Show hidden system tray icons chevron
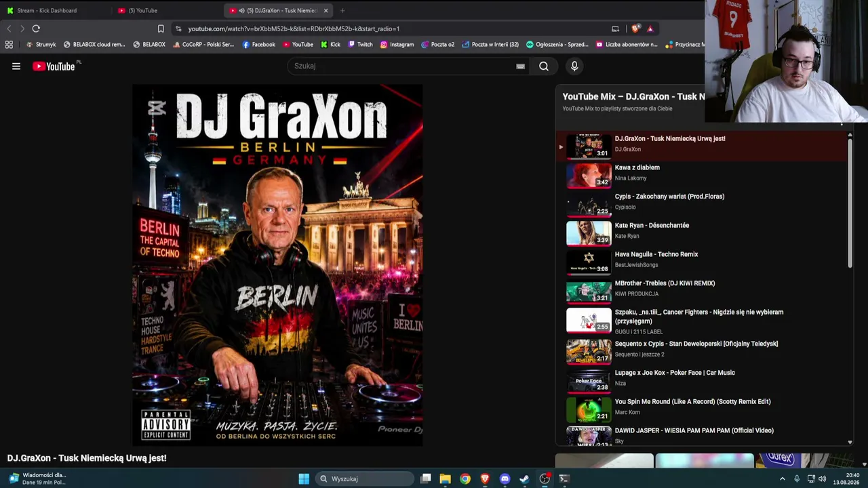This screenshot has width=868, height=488. point(783,479)
